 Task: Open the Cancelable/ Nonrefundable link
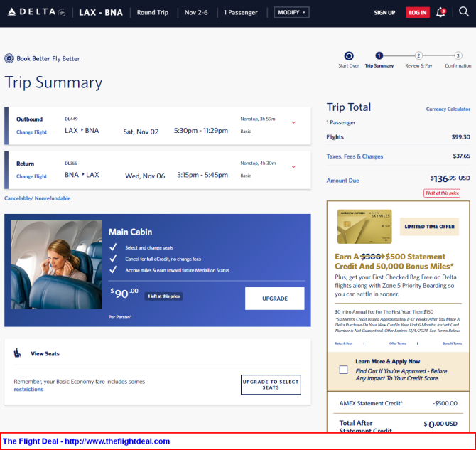38,198
